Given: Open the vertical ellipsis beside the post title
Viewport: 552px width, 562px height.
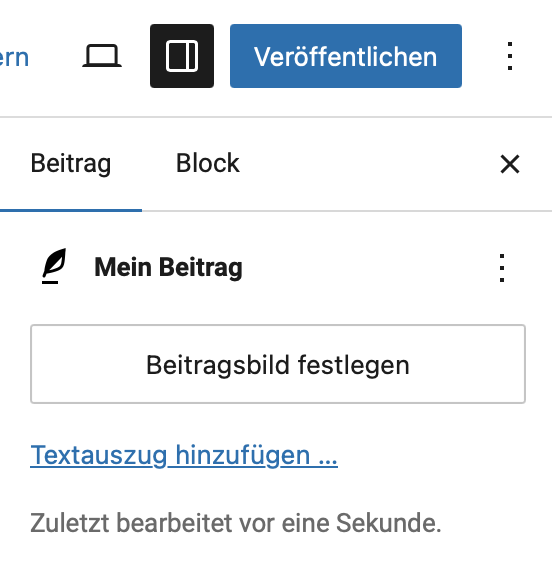Looking at the screenshot, I should [502, 268].
